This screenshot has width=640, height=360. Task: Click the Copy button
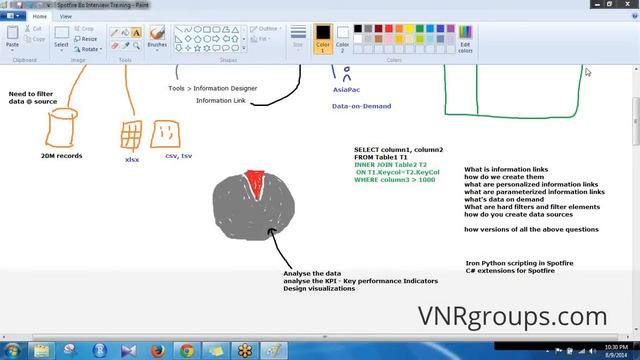pyautogui.click(x=35, y=39)
